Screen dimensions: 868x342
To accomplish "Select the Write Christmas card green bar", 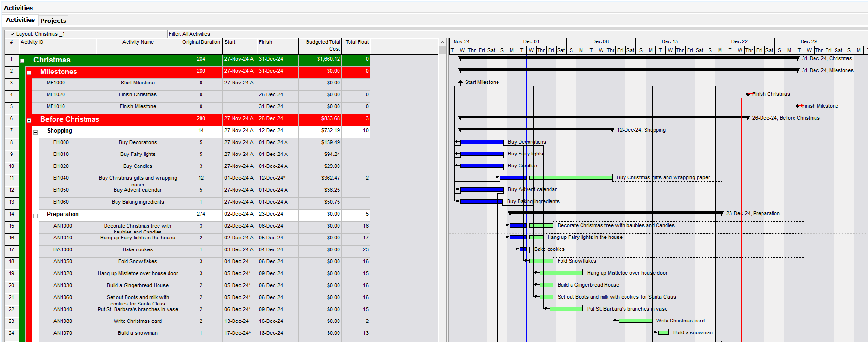I will (635, 321).
